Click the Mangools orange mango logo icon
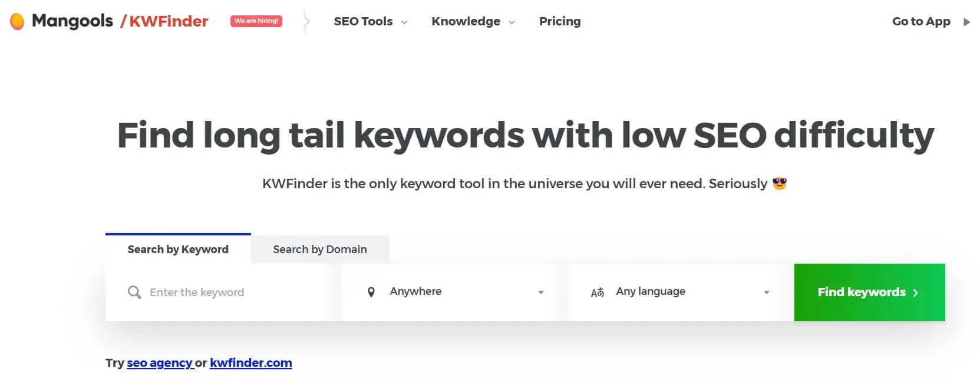This screenshot has height=387, width=980. click(17, 22)
